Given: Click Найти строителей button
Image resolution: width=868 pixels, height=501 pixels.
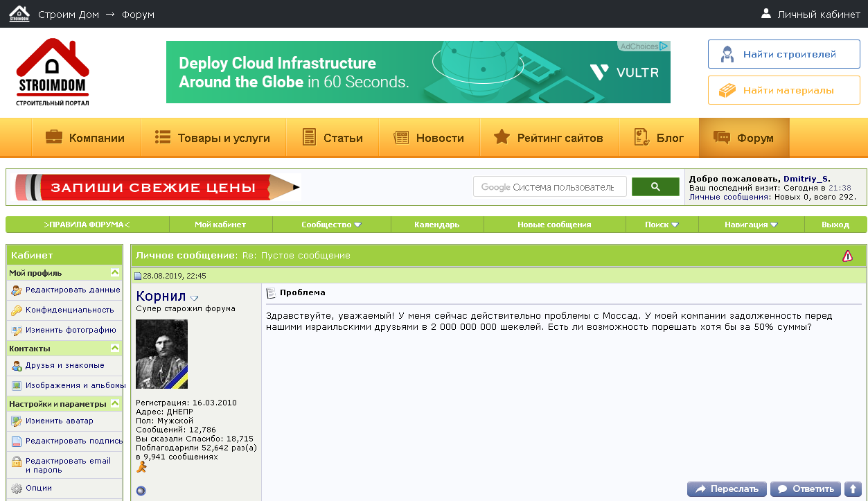Looking at the screenshot, I should (783, 54).
